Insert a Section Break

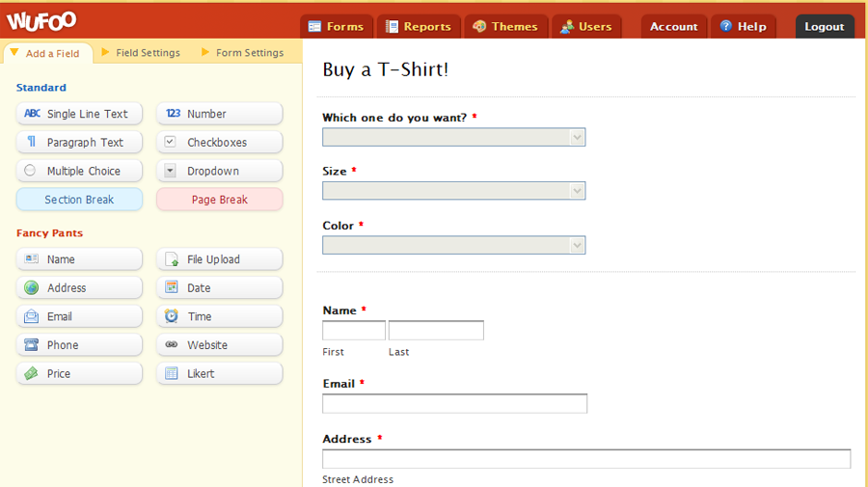coord(79,200)
